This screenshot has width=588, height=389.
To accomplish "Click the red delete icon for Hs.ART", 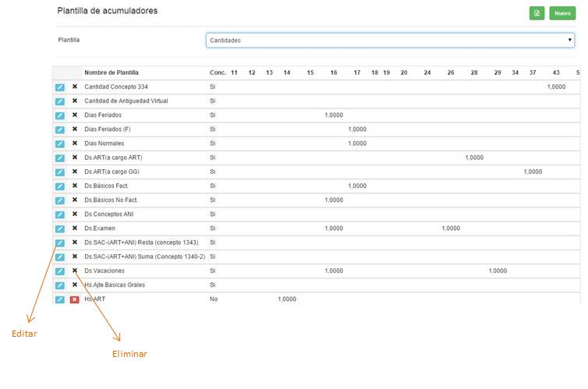I will coord(75,299).
